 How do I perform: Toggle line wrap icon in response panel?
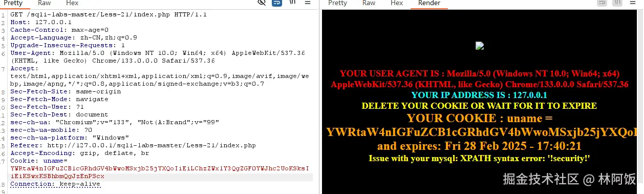[602, 3]
